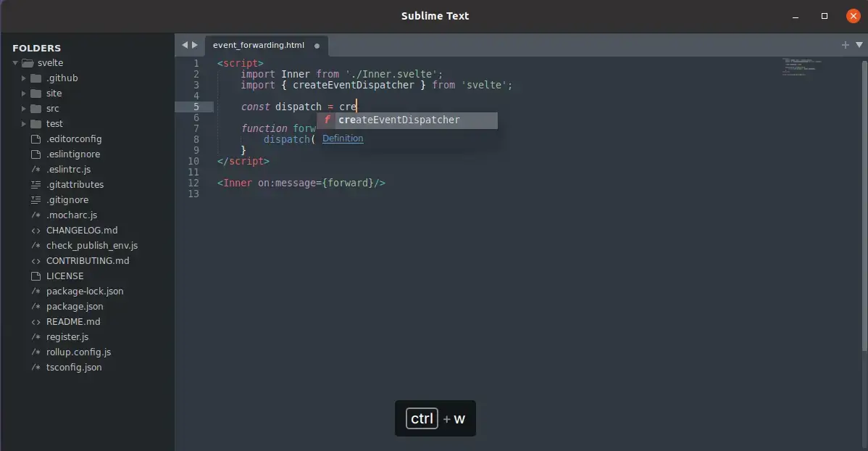The width and height of the screenshot is (868, 451).
Task: Click the .gitignore file icon
Action: click(x=36, y=200)
